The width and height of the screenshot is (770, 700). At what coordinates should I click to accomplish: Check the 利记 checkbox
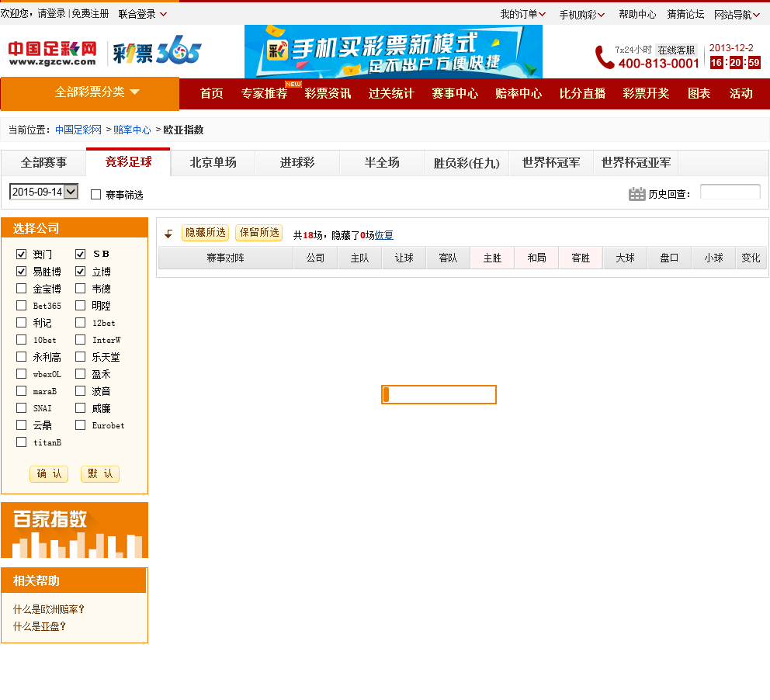[x=21, y=323]
